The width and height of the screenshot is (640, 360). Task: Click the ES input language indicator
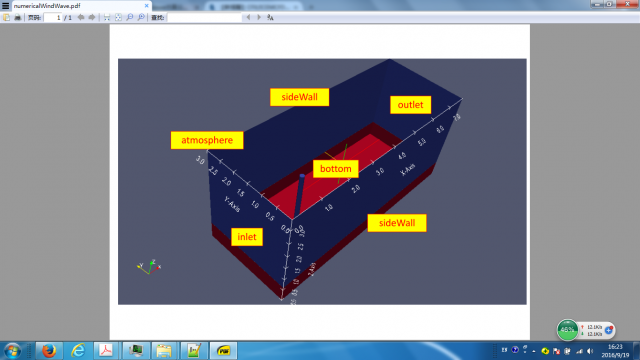(x=504, y=350)
